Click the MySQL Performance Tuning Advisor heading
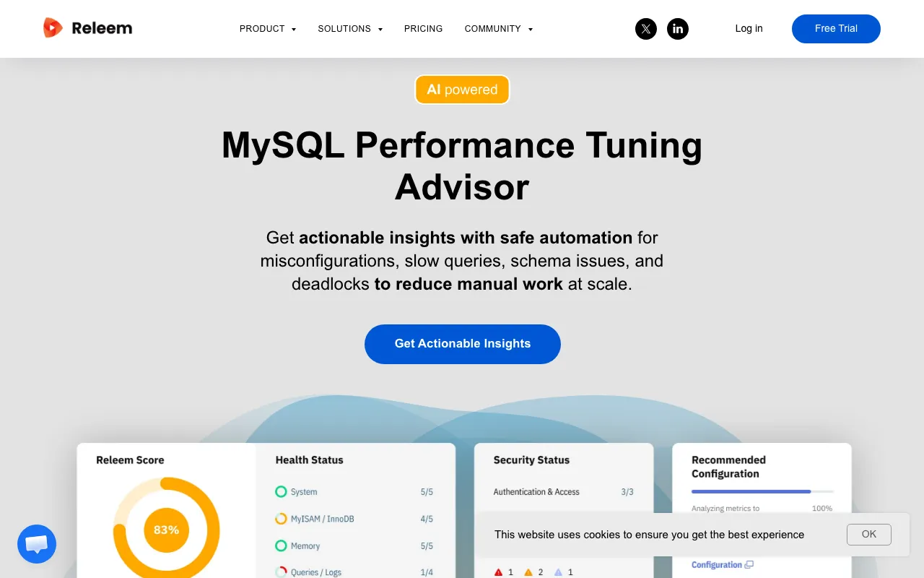Image resolution: width=924 pixels, height=578 pixels. pyautogui.click(x=462, y=165)
